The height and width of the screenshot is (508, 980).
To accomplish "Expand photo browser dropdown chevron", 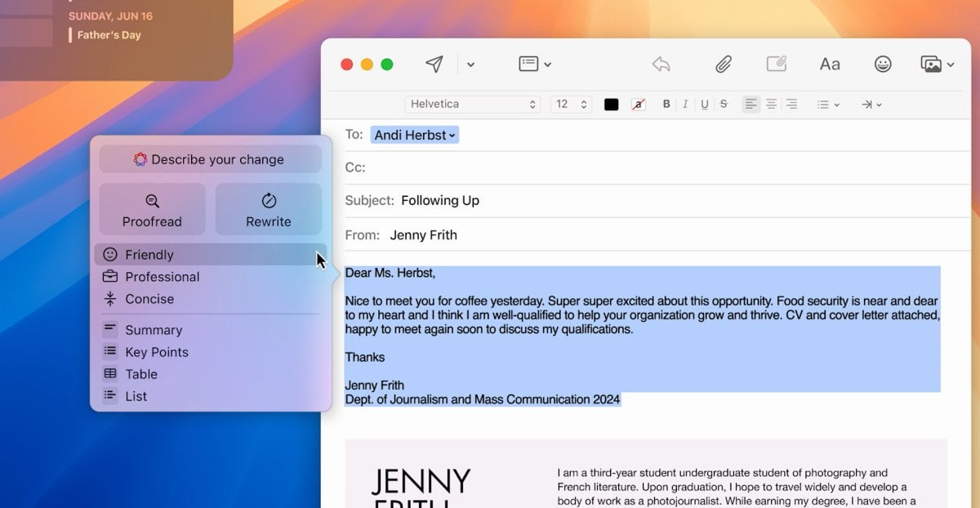I will 951,65.
